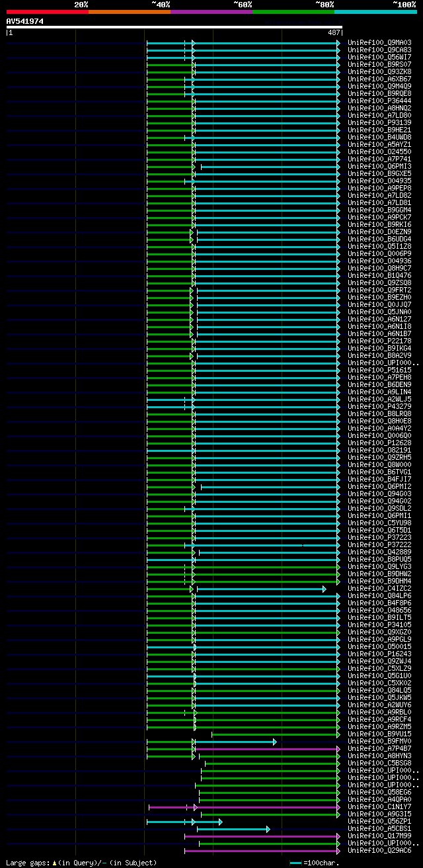Select the UniRef100_Q8W000 label

click(379, 464)
